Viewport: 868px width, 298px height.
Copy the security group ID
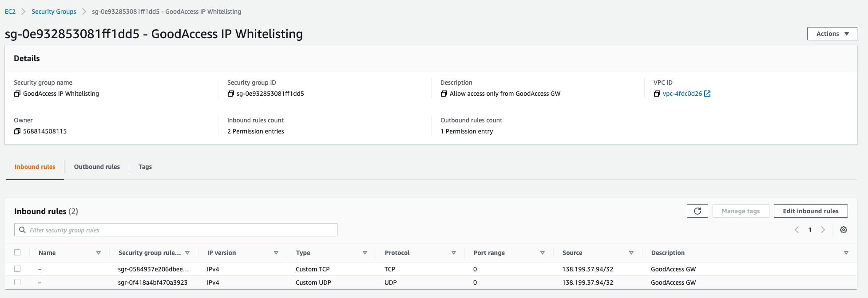pyautogui.click(x=230, y=94)
